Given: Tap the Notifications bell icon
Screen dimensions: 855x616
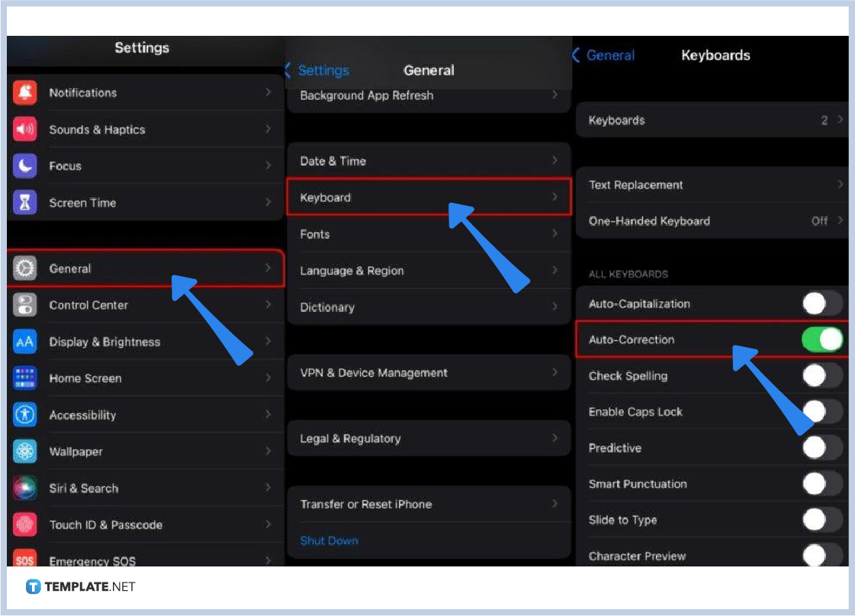Looking at the screenshot, I should click(x=24, y=93).
